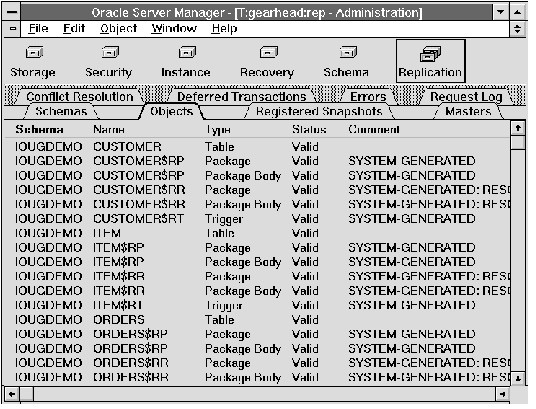The width and height of the screenshot is (536, 409).
Task: Select the Schema drawer icon
Action: pos(348,53)
